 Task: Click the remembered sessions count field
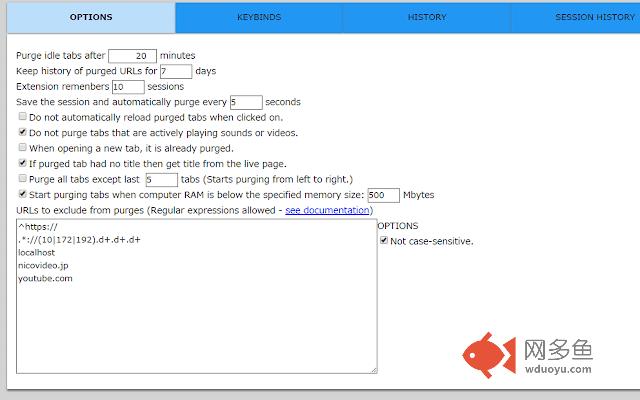pyautogui.click(x=128, y=87)
